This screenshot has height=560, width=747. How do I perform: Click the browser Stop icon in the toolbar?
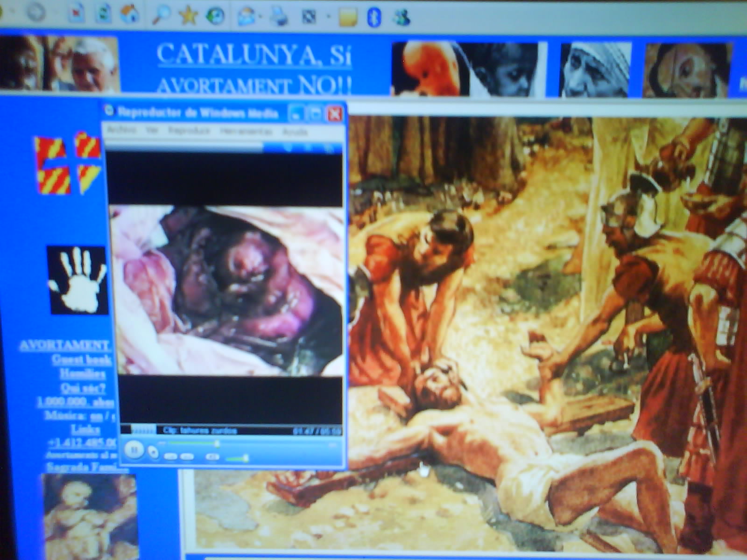76,14
